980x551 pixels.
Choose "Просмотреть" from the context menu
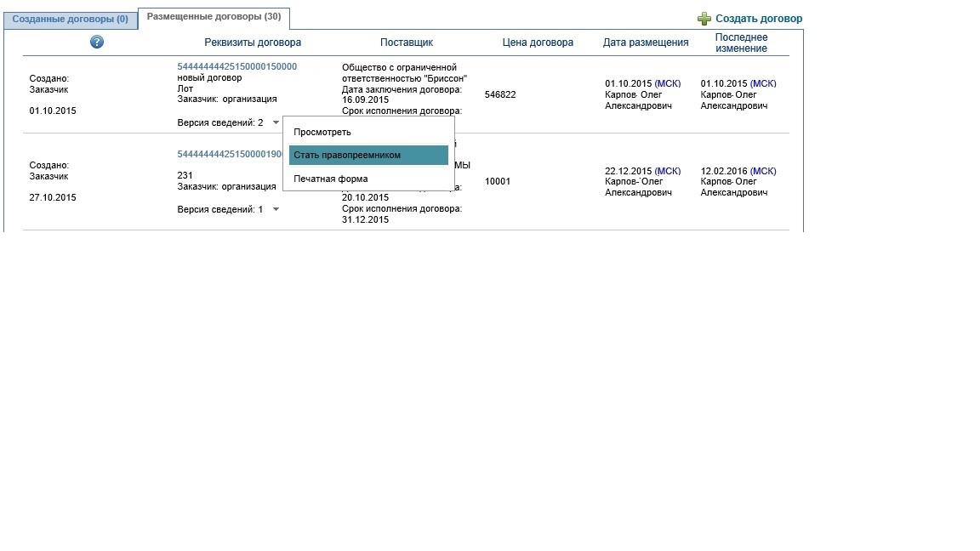(x=322, y=132)
